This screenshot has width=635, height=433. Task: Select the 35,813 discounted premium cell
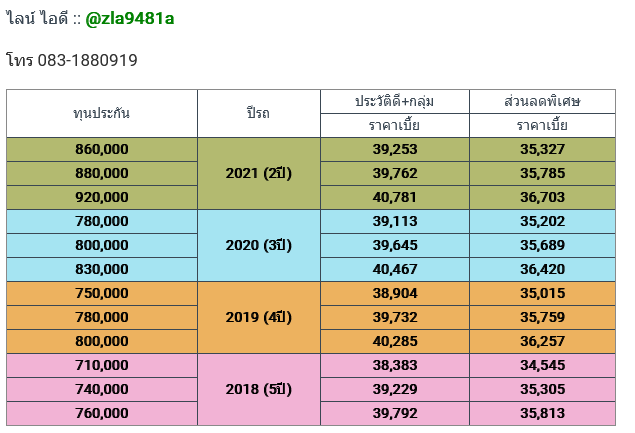[542, 413]
